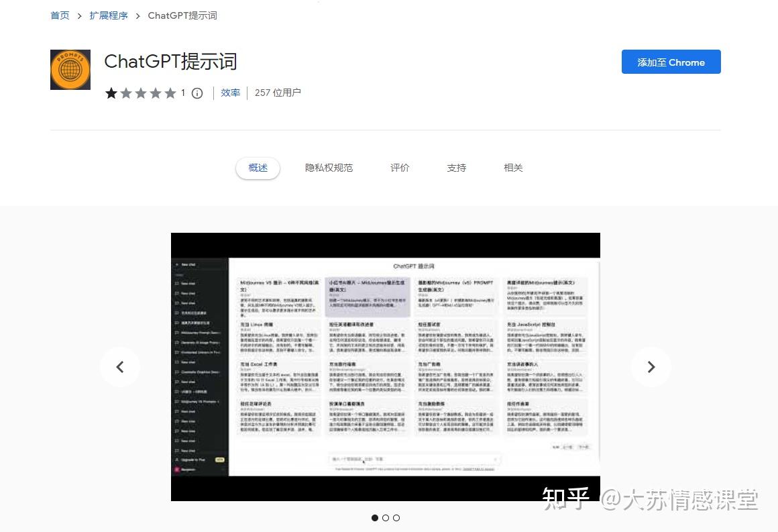Click the extension preview screenshot
The width and height of the screenshot is (778, 532).
click(386, 367)
